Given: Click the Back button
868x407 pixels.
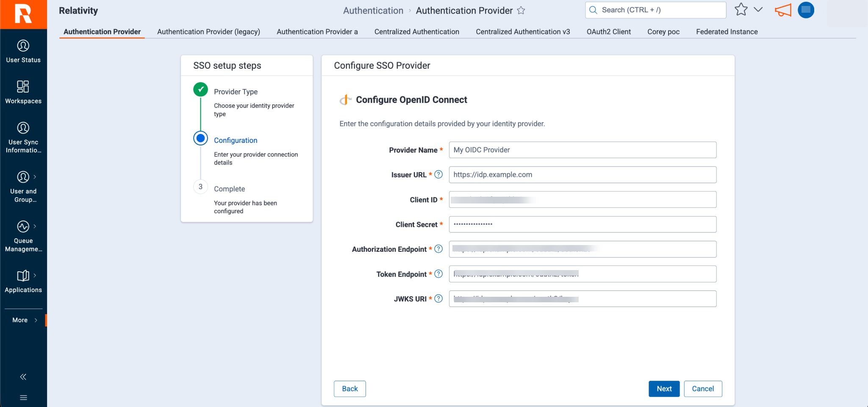Looking at the screenshot, I should tap(350, 389).
